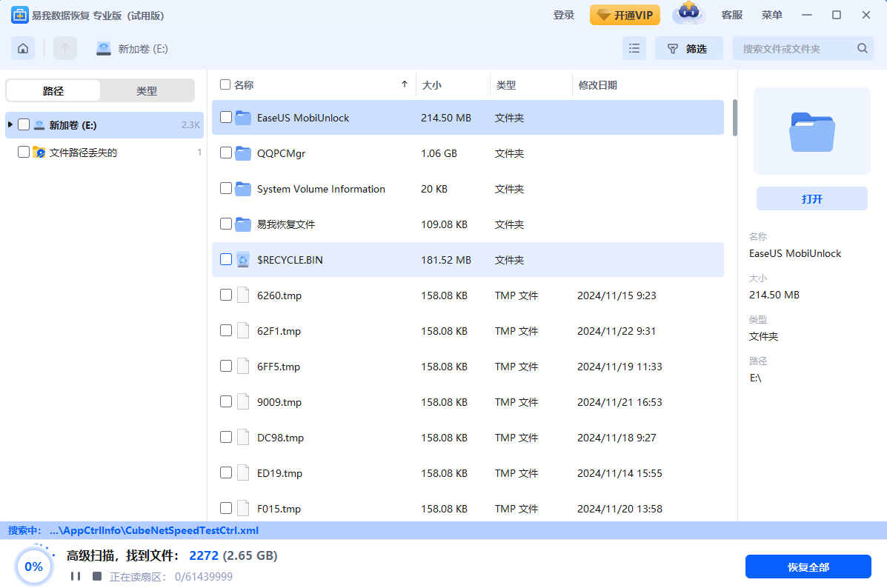The width and height of the screenshot is (887, 588).
Task: Pause the advanced scan
Action: pyautogui.click(x=76, y=576)
